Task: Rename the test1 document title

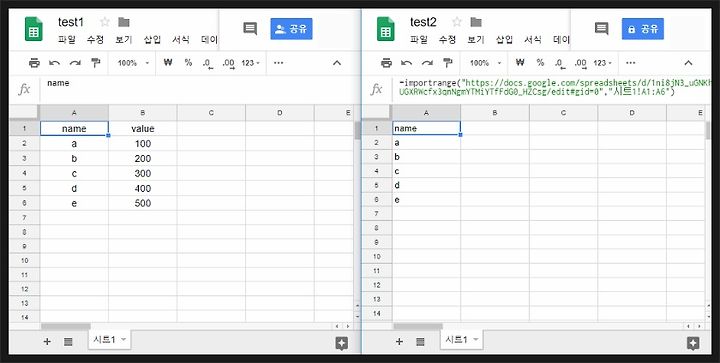Action: pos(71,22)
